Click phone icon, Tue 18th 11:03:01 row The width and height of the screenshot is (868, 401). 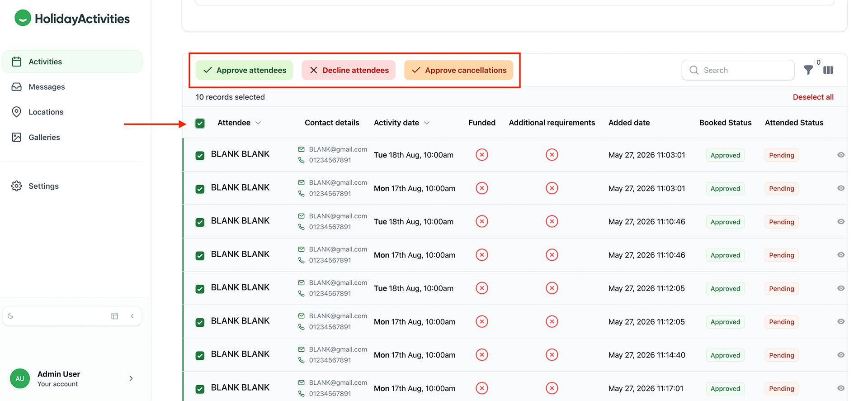point(302,160)
